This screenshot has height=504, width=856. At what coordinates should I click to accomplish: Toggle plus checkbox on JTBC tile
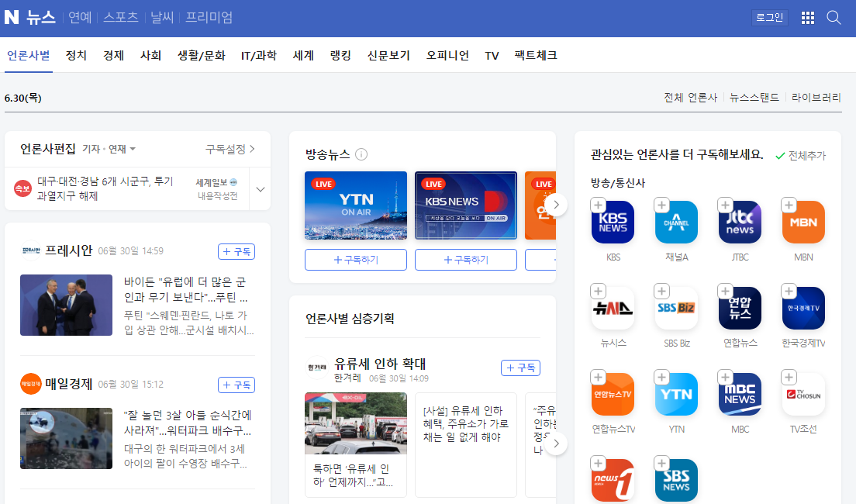[725, 205]
